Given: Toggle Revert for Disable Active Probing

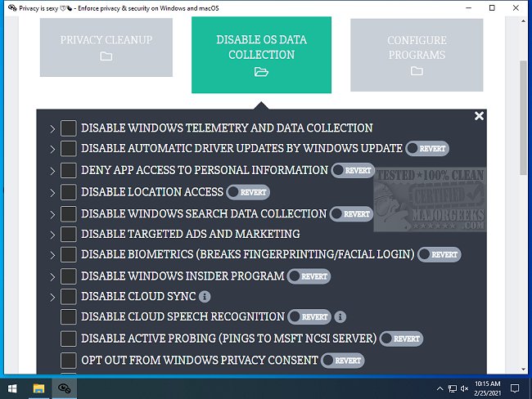Looking at the screenshot, I should (x=401, y=338).
